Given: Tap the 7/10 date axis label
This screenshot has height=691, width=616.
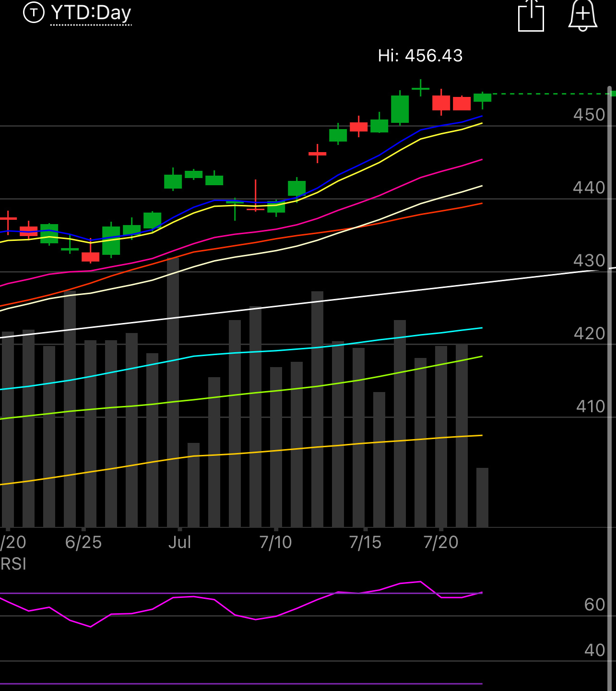Looking at the screenshot, I should [x=275, y=542].
